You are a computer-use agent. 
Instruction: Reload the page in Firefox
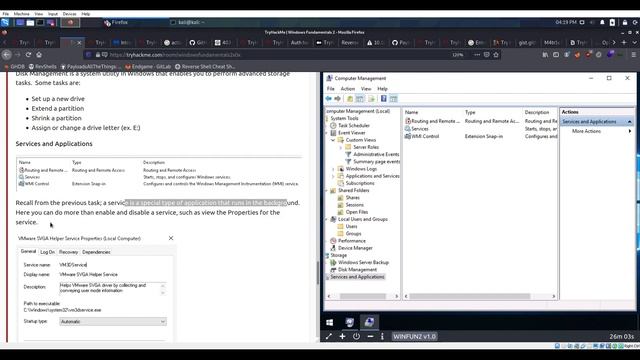point(28,55)
